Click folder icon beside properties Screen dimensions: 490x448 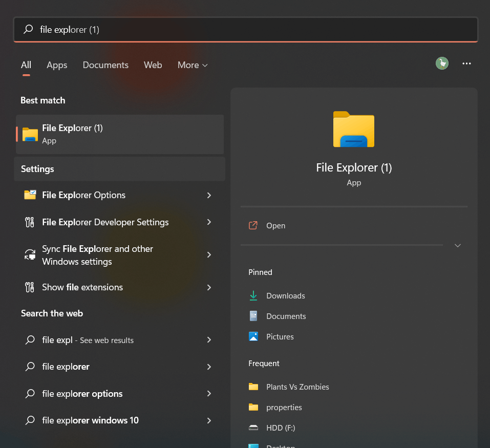coord(253,407)
